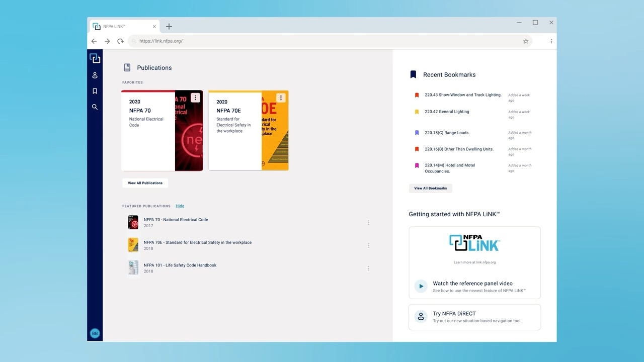Open a new browser tab
This screenshot has height=362, width=644.
point(169,27)
